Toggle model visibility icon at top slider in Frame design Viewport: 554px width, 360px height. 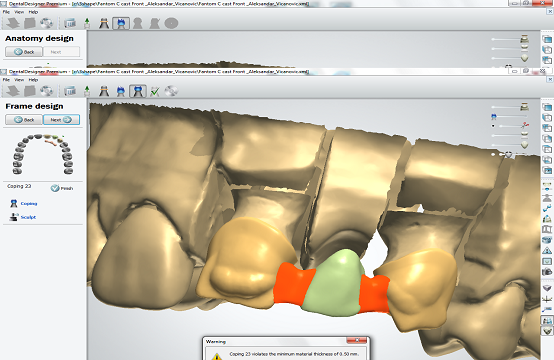tap(525, 106)
